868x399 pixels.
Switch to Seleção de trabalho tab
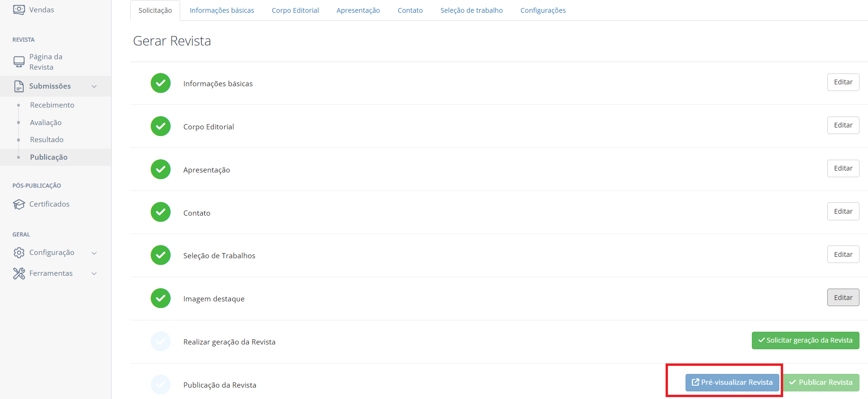point(472,10)
